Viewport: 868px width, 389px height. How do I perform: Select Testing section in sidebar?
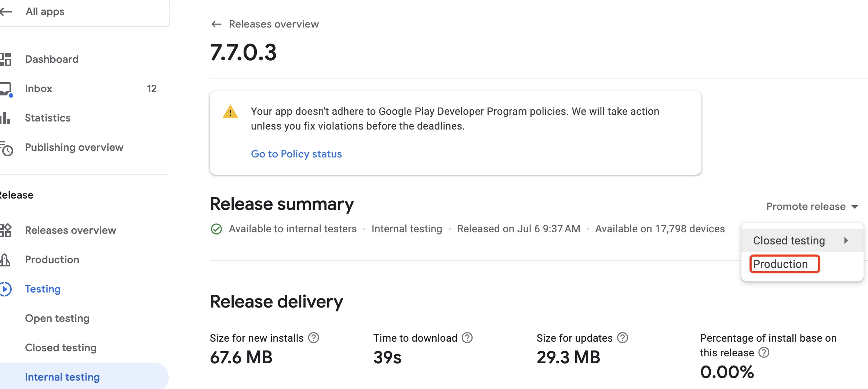[43, 289]
